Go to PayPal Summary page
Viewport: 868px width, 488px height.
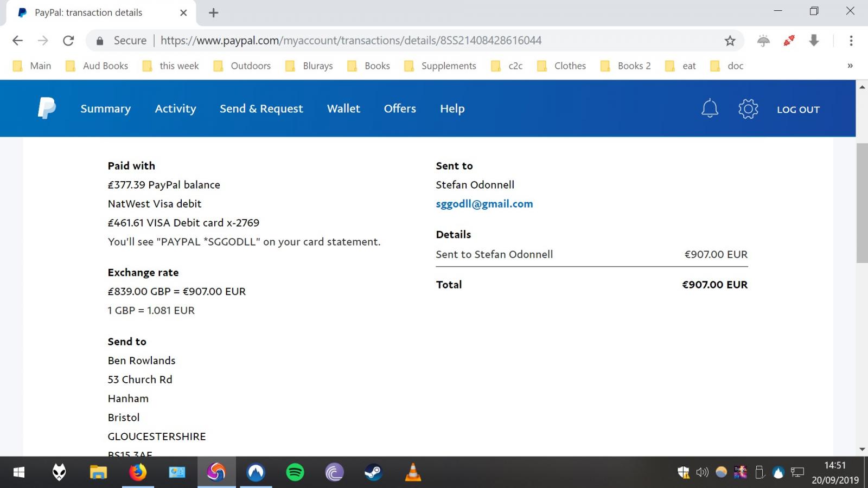click(x=106, y=108)
